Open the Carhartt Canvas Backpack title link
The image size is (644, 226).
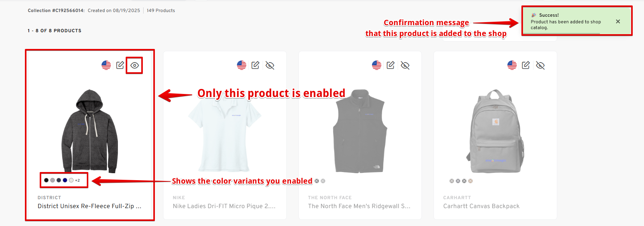(481, 206)
